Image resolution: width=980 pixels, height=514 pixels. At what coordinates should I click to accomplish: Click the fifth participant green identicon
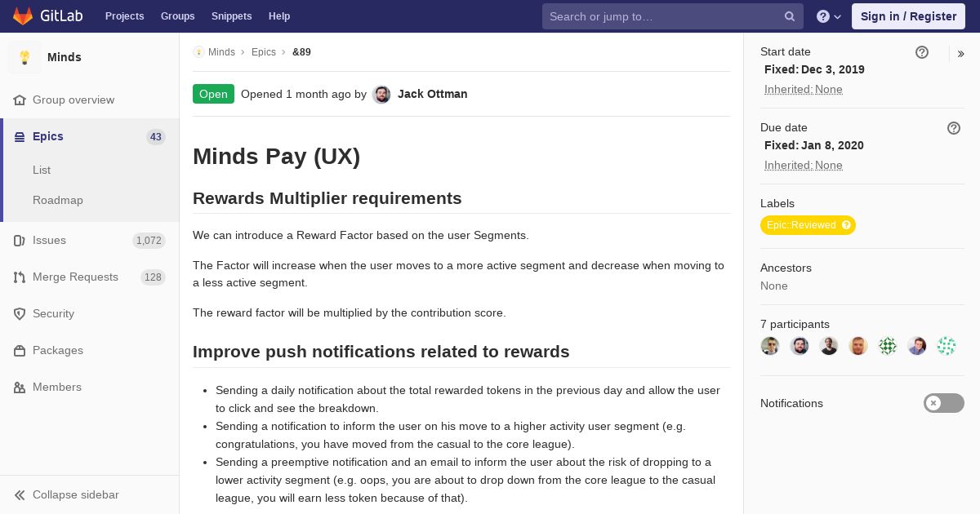pos(888,346)
